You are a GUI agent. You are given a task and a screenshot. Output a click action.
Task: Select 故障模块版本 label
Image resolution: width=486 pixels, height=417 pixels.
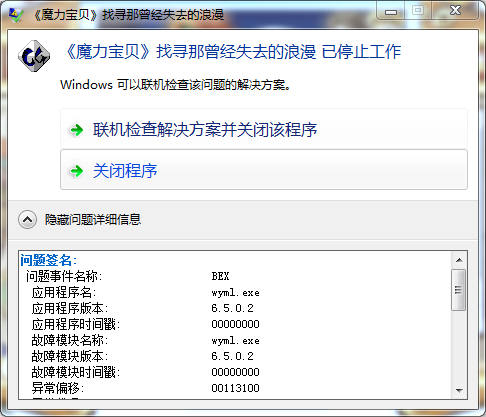click(70, 356)
